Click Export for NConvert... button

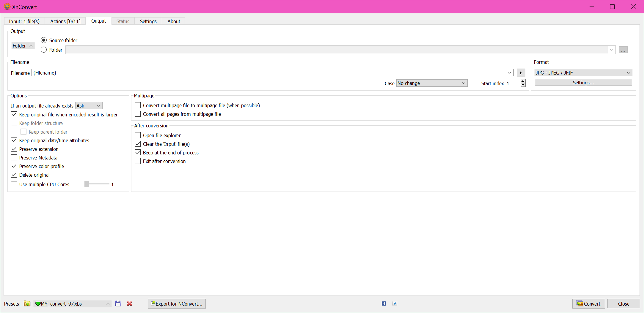coord(177,303)
